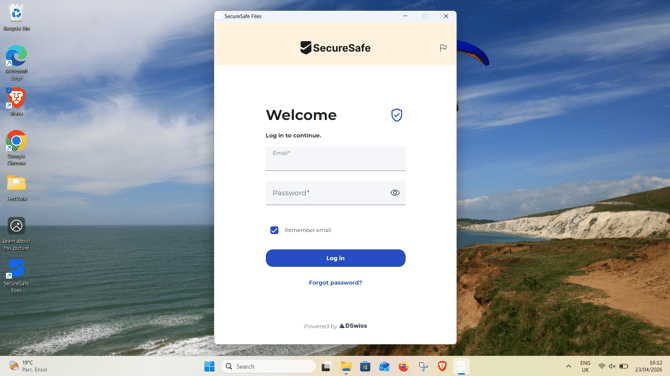Click the ENG UK language indicator
The width and height of the screenshot is (670, 376).
(x=585, y=366)
